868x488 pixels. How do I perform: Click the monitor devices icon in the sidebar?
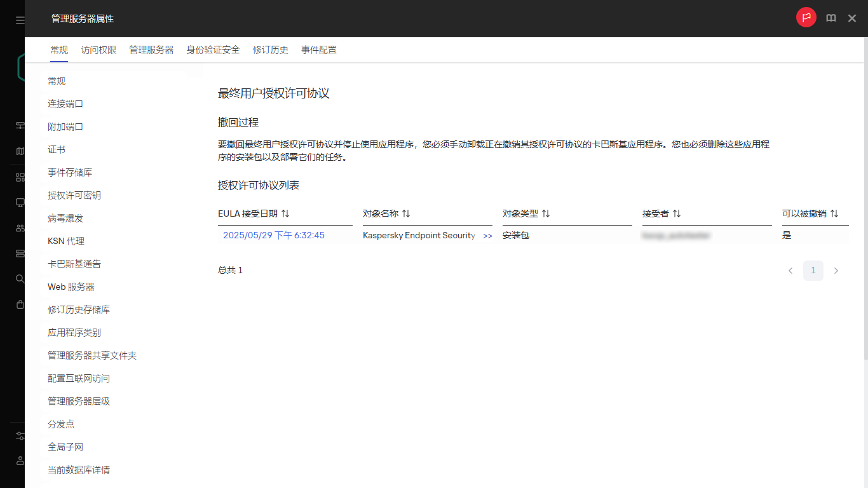pyautogui.click(x=19, y=202)
